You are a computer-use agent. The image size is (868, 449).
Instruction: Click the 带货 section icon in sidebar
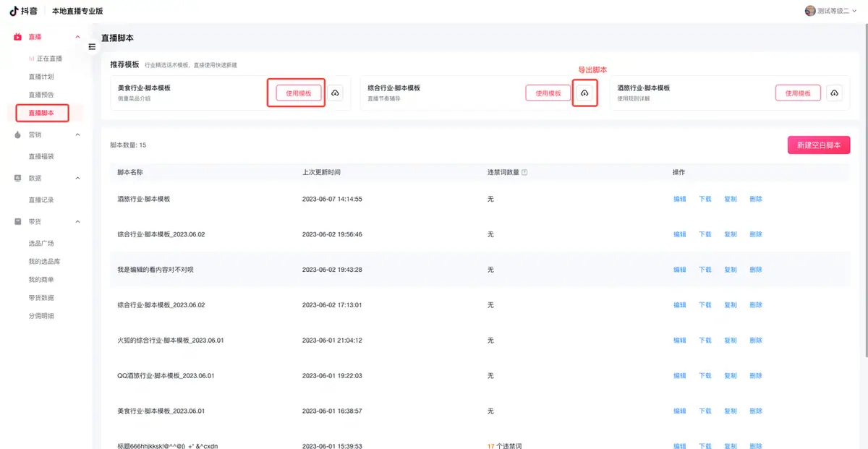click(17, 221)
